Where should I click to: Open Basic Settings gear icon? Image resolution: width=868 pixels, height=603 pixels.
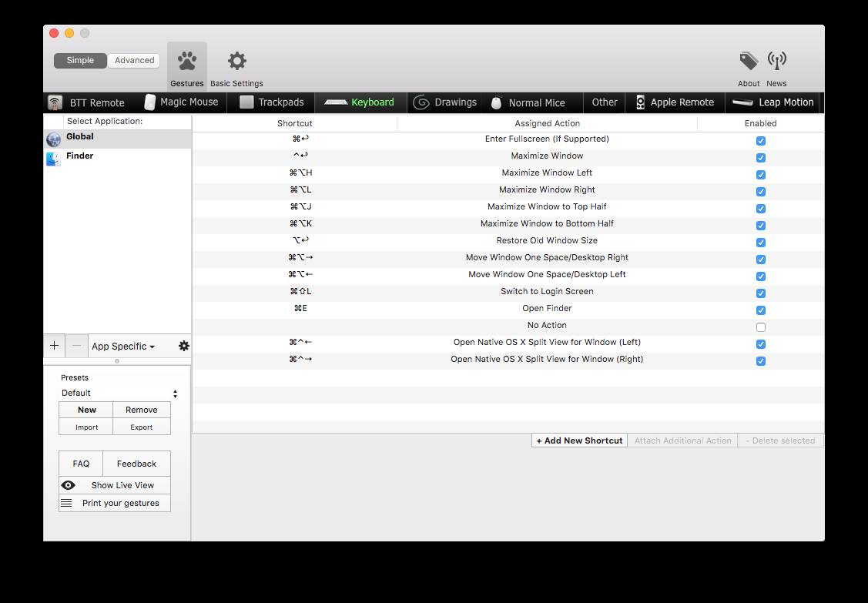[236, 61]
